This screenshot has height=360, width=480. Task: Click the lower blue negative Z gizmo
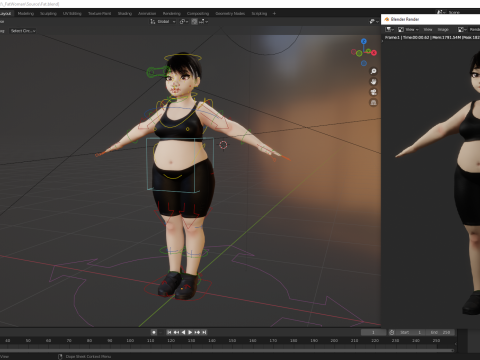click(x=364, y=63)
